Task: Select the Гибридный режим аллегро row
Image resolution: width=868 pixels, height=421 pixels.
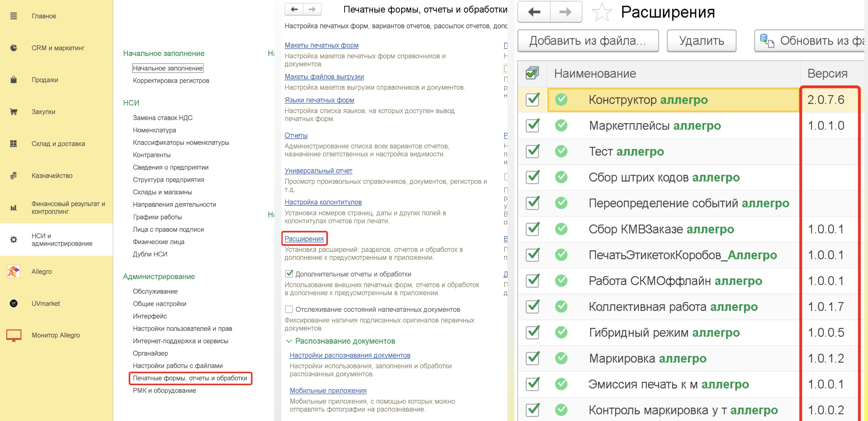Action: click(691, 332)
